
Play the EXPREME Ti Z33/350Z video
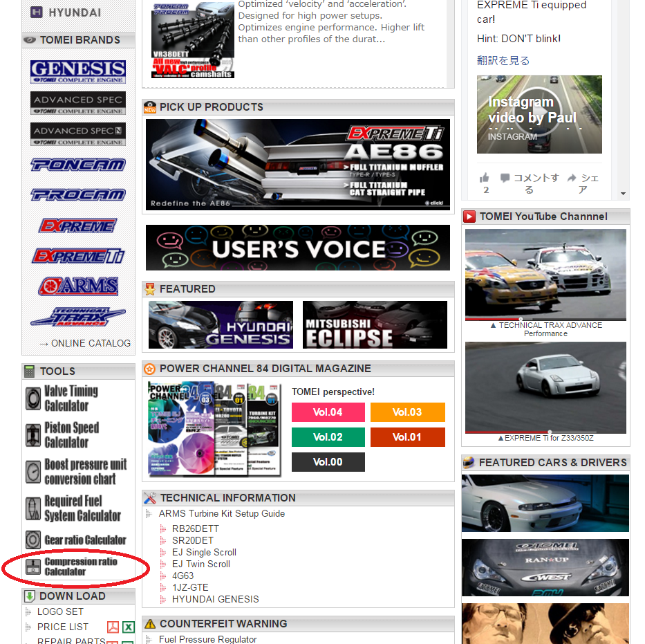tap(545, 387)
